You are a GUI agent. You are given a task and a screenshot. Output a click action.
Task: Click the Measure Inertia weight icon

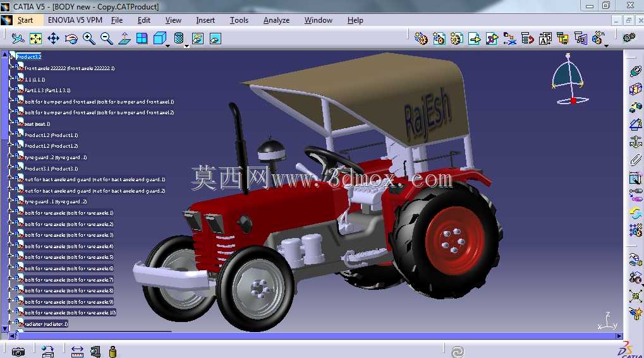coord(113,352)
